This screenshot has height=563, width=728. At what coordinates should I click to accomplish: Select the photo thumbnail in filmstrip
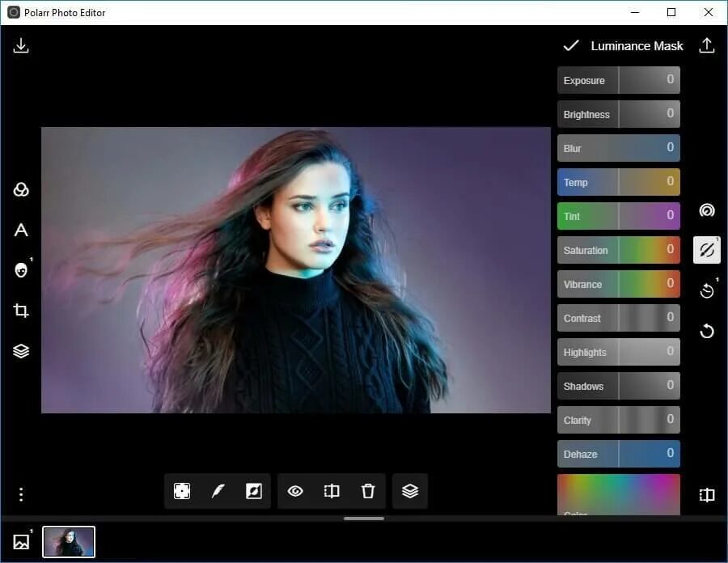[x=68, y=541]
